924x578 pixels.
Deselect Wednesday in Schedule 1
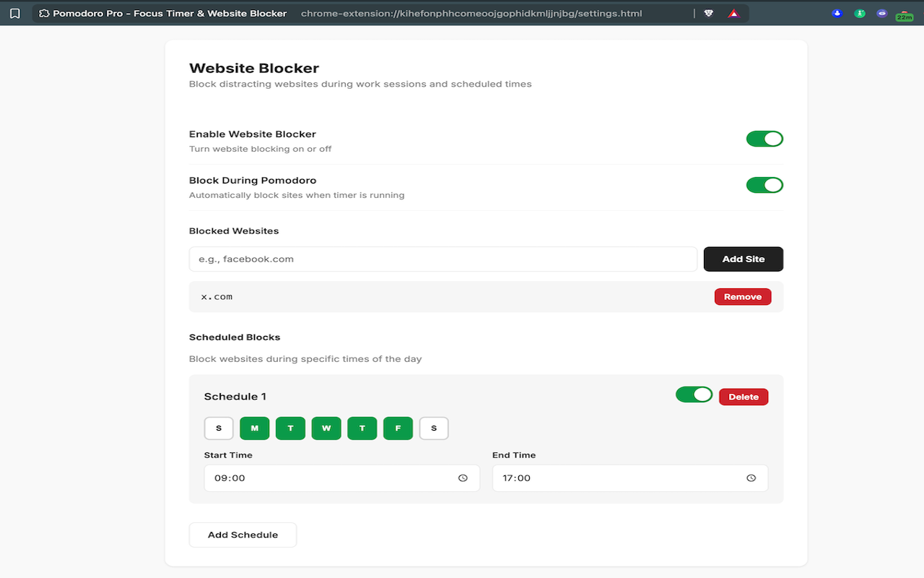click(x=326, y=428)
